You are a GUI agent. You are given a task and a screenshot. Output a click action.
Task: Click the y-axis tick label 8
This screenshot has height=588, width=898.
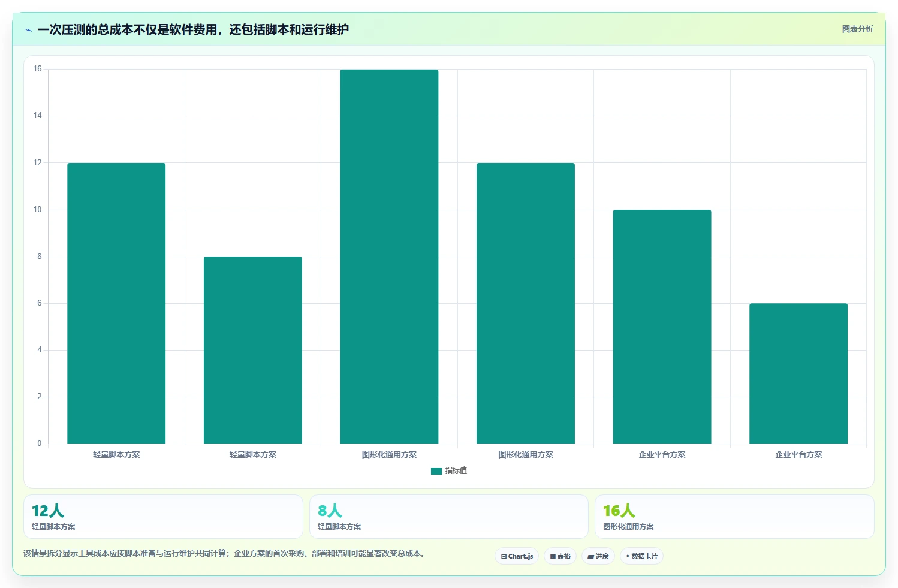40,257
